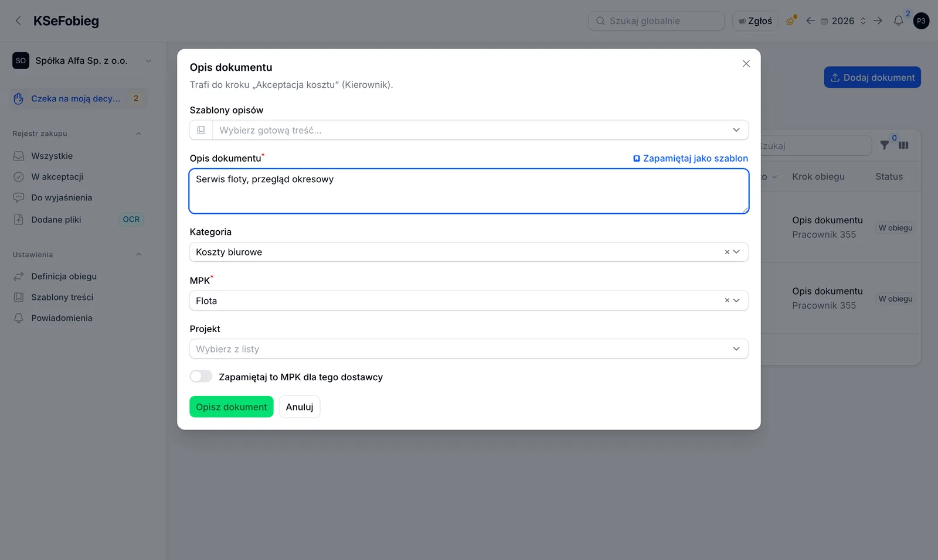
Task: Close the Opis dokumentu dialog
Action: pos(746,64)
